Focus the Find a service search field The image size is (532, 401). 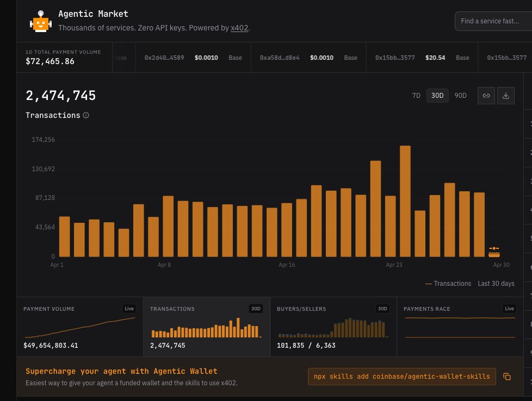(x=493, y=21)
